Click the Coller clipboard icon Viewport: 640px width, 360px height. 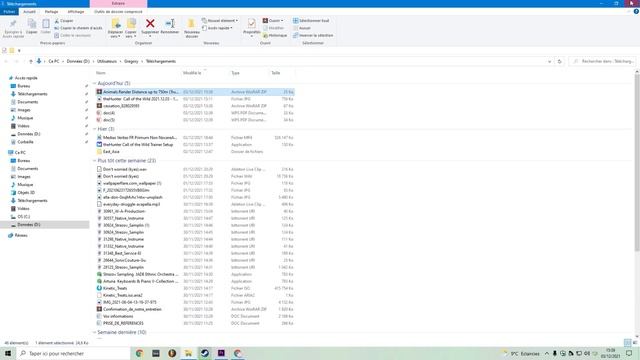(46, 24)
